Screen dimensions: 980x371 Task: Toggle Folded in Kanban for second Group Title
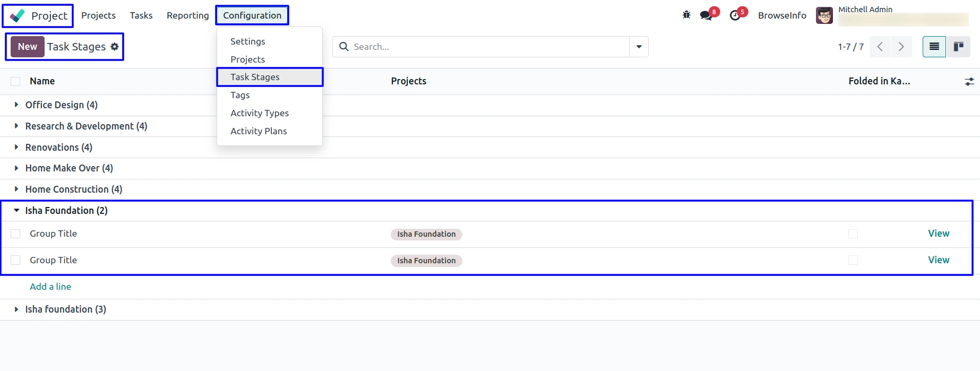point(853,260)
